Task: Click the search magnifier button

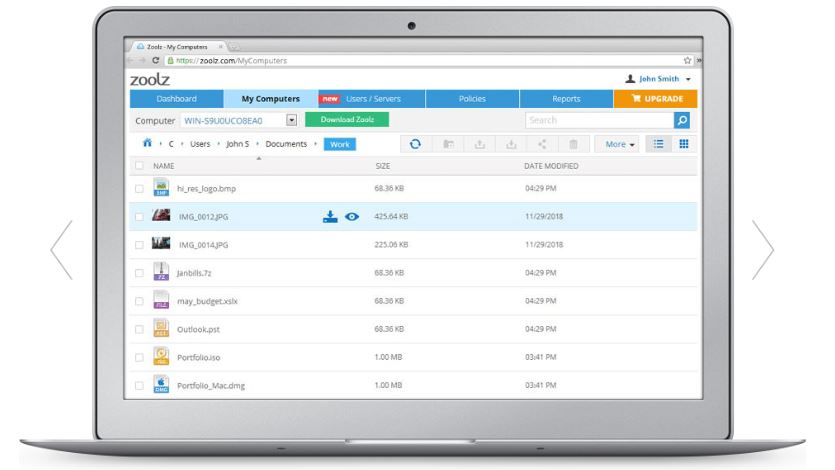Action: [x=682, y=120]
